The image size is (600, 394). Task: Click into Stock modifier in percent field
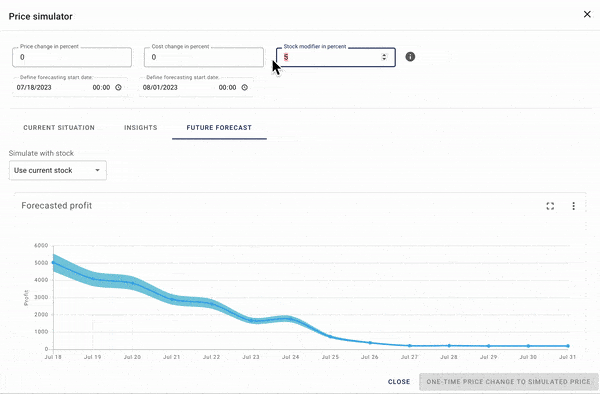click(x=336, y=57)
